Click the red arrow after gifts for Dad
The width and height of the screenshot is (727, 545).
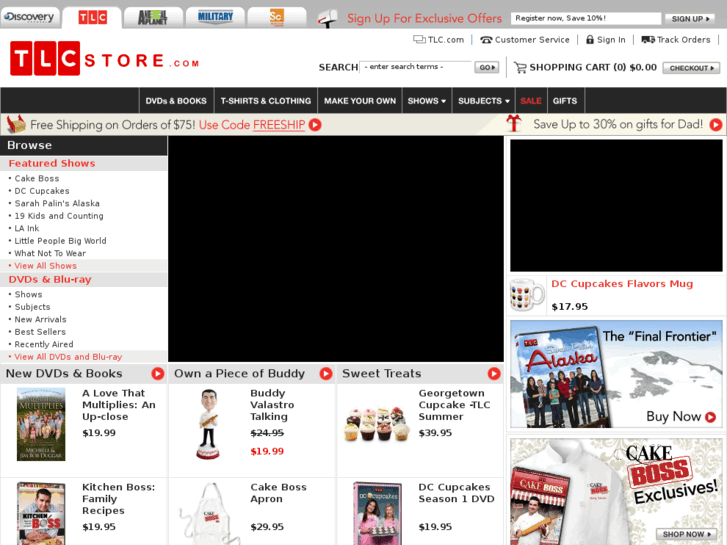(x=716, y=124)
